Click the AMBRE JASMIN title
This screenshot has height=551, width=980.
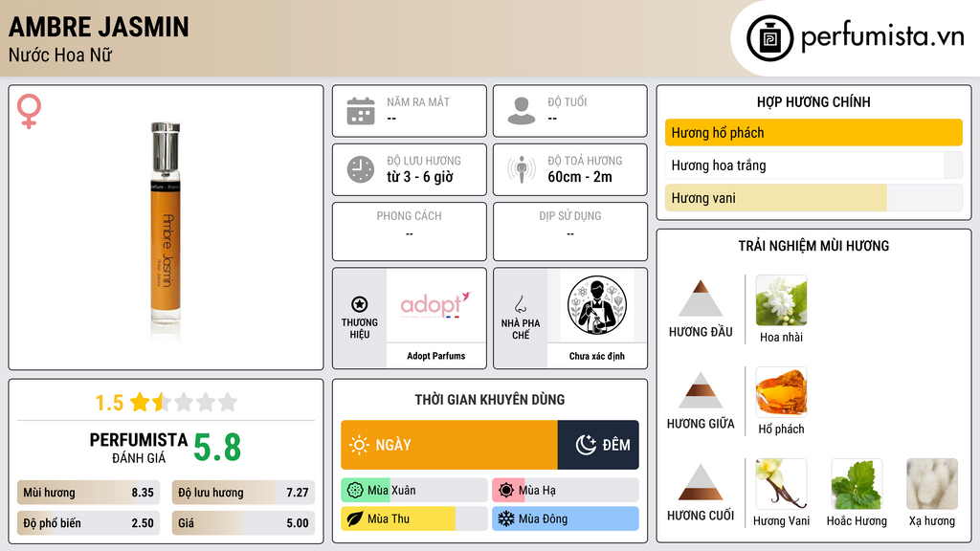tap(99, 27)
